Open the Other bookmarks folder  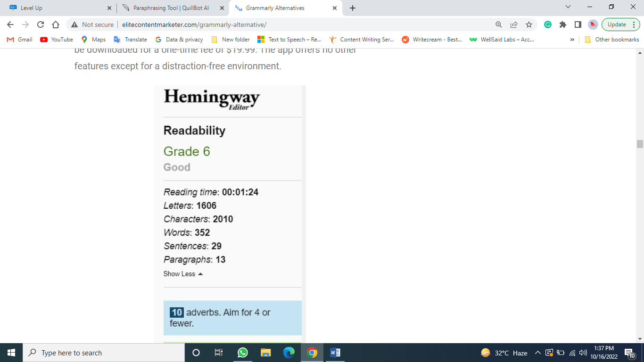612,40
